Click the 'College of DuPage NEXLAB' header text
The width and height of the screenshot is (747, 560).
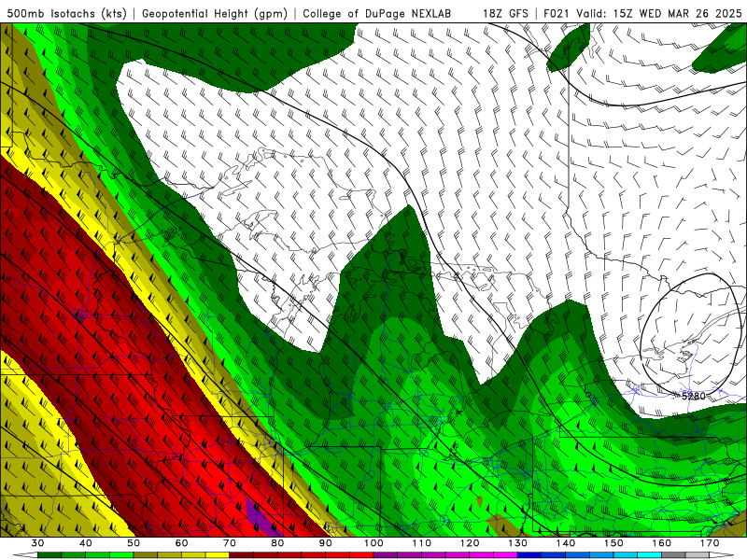point(376,13)
